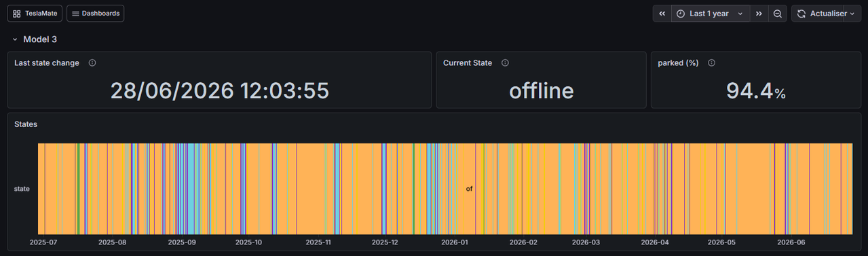The height and width of the screenshot is (256, 868).
Task: Show info for Last state change panel
Action: [x=92, y=62]
